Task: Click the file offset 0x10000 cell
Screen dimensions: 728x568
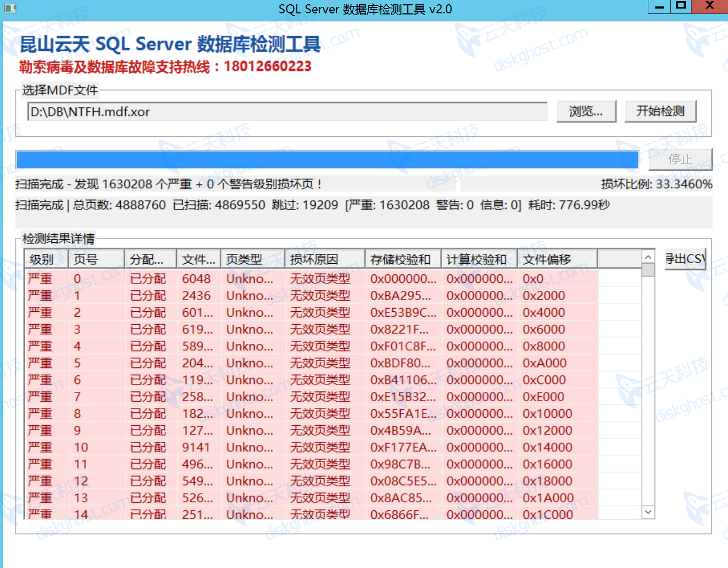Action: [x=547, y=413]
